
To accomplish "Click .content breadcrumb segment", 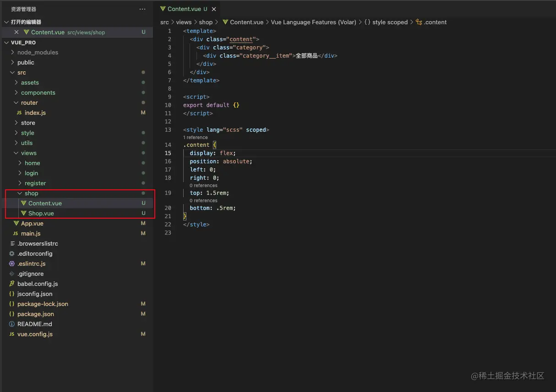I will click(435, 22).
